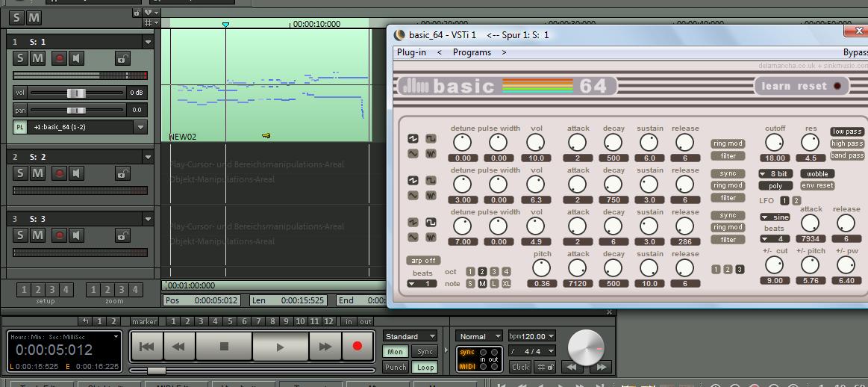Click the timeline playhead marker
This screenshot has height=387, width=868.
pyautogui.click(x=225, y=25)
